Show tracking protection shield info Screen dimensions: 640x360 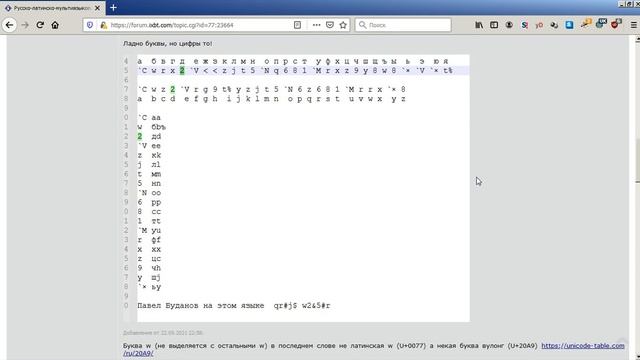90,25
